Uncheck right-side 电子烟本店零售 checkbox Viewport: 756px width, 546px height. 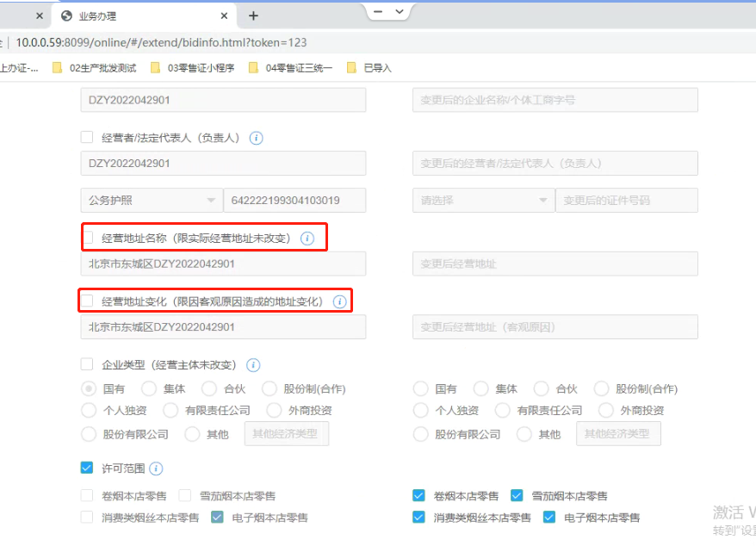[549, 517]
